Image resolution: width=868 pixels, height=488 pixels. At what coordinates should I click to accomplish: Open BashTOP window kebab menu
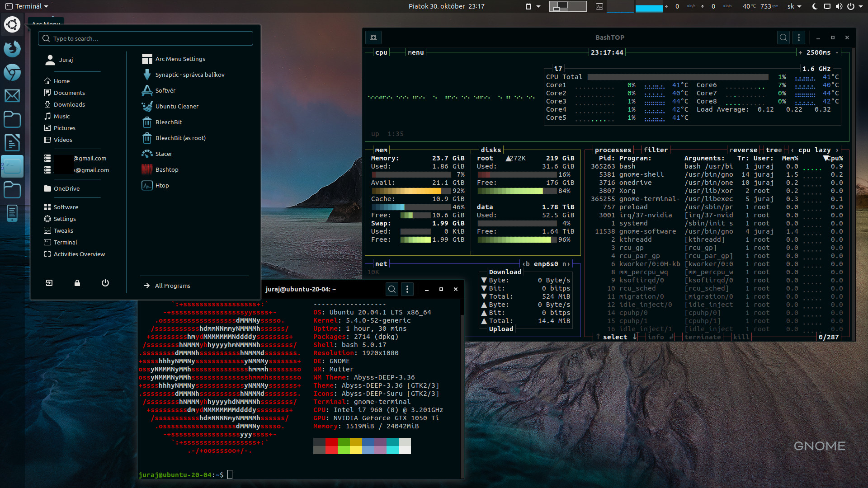[799, 38]
